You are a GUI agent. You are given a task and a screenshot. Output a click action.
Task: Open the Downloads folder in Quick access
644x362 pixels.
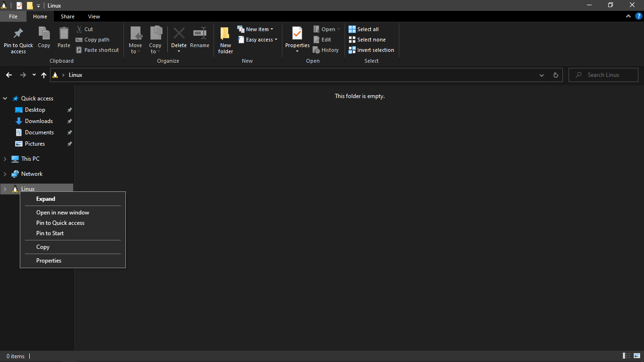tap(39, 121)
